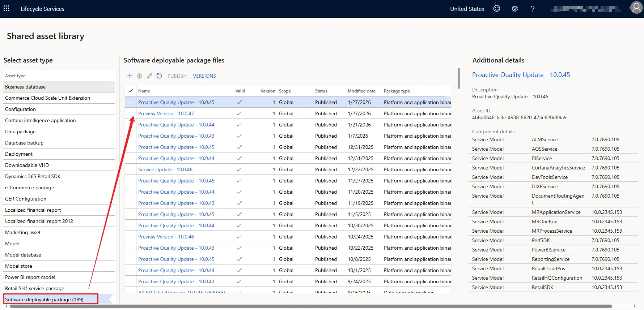Select Model store asset type
Viewport: 644px width, 310px height.
pyautogui.click(x=59, y=266)
